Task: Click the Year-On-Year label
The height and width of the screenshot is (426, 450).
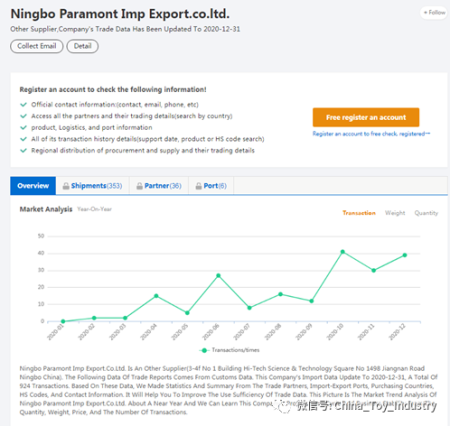Action: coord(94,209)
